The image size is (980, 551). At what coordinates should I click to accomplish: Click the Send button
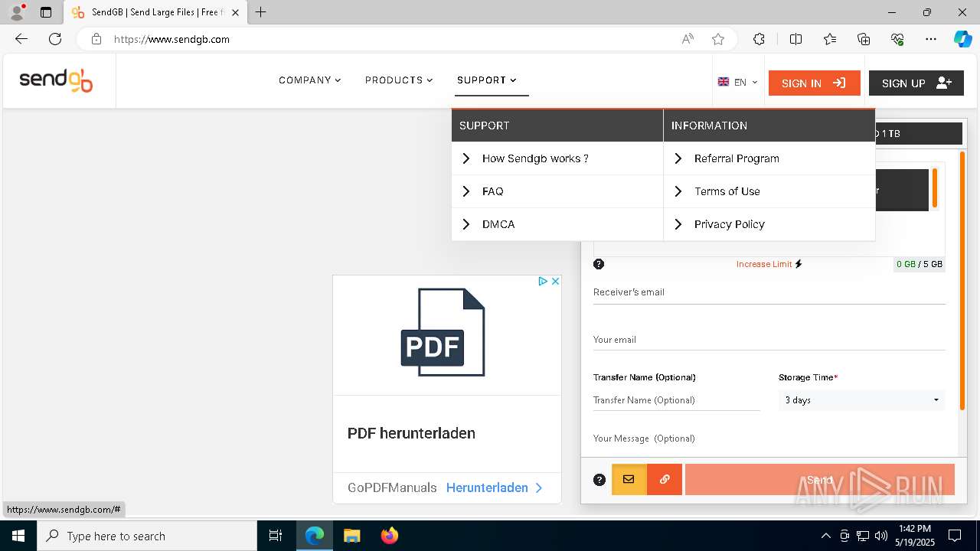819,479
